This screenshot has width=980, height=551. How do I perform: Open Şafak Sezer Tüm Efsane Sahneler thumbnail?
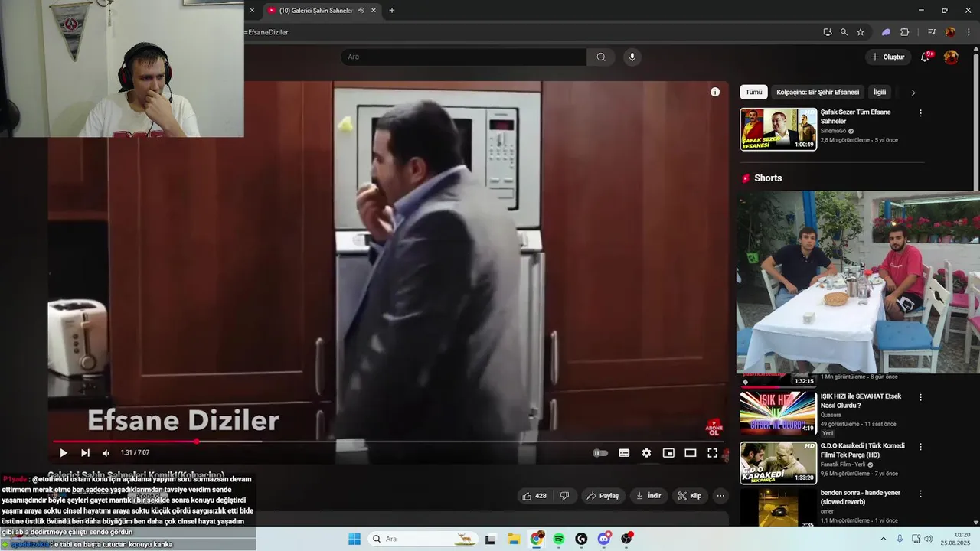778,129
